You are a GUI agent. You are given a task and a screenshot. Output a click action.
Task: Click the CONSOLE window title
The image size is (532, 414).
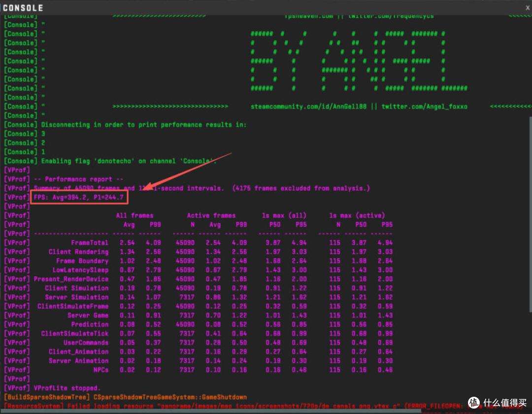point(23,8)
